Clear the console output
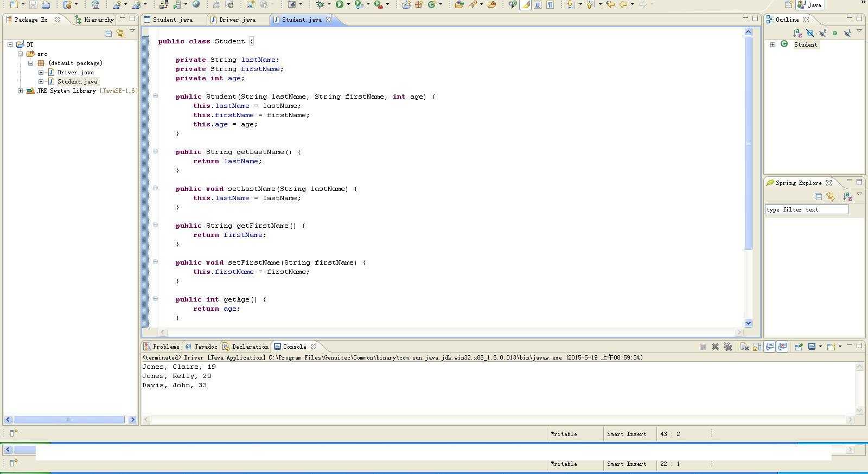 pyautogui.click(x=744, y=347)
